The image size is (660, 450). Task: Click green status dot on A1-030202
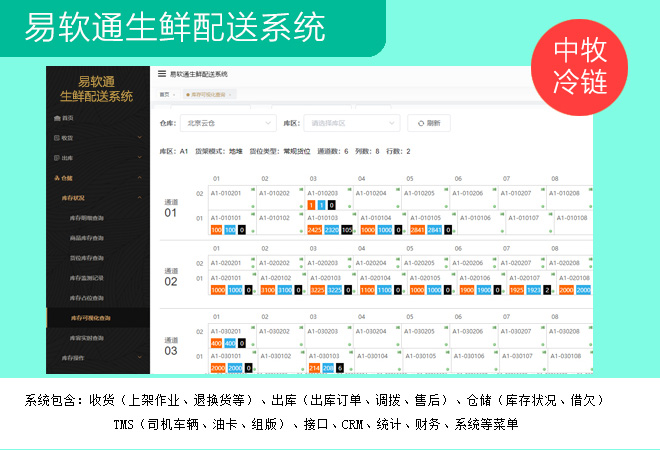coord(301,344)
